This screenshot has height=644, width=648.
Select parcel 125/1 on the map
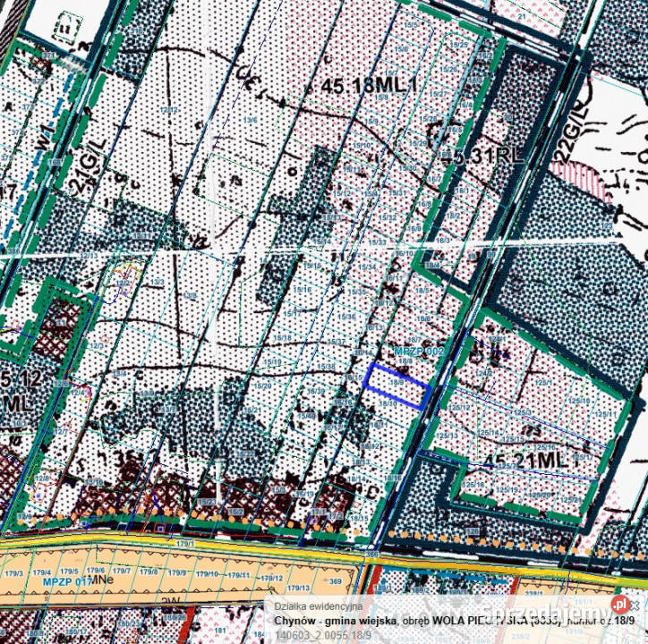click(543, 383)
